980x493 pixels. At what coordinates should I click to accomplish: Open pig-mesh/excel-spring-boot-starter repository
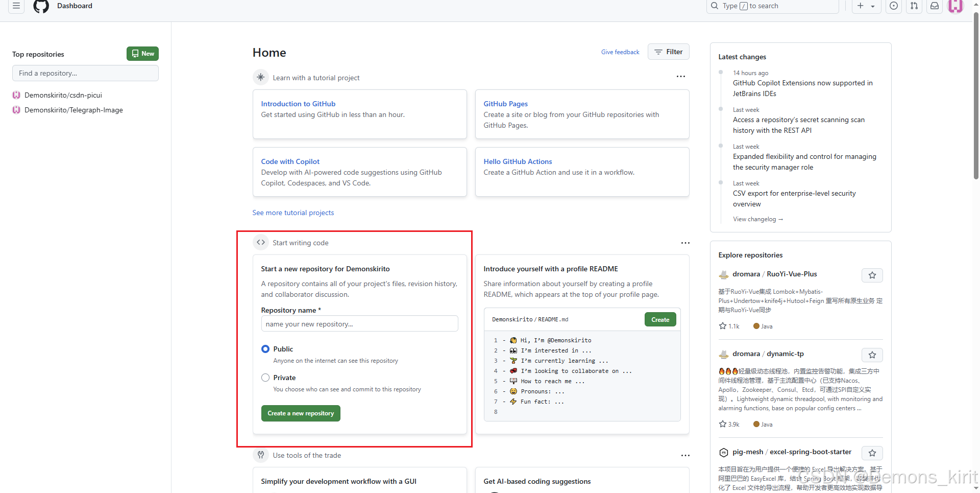point(792,452)
